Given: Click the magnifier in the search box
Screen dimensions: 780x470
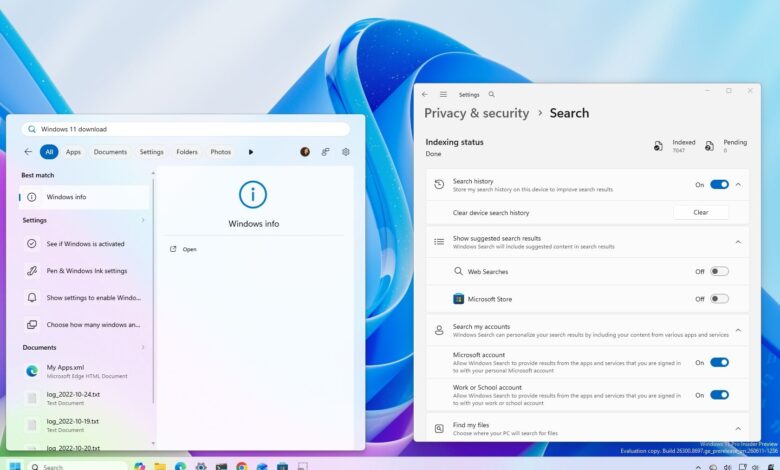Looking at the screenshot, I should tap(31, 129).
